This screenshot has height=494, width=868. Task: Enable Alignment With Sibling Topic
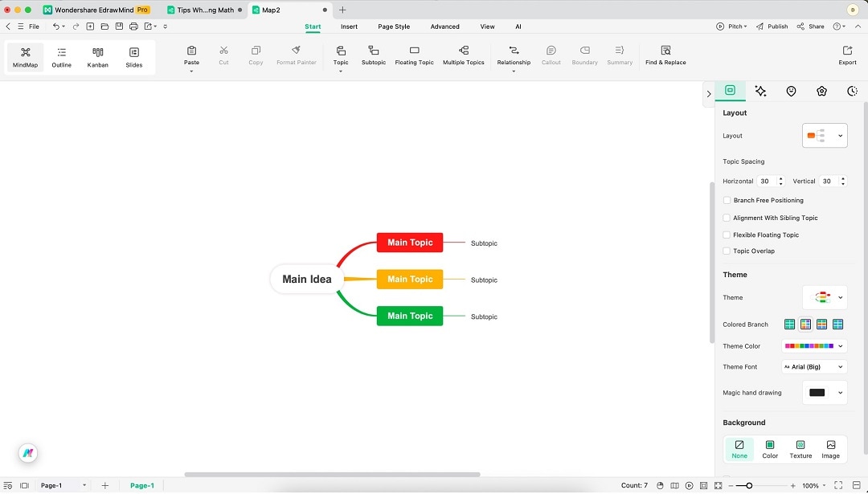[x=727, y=217]
